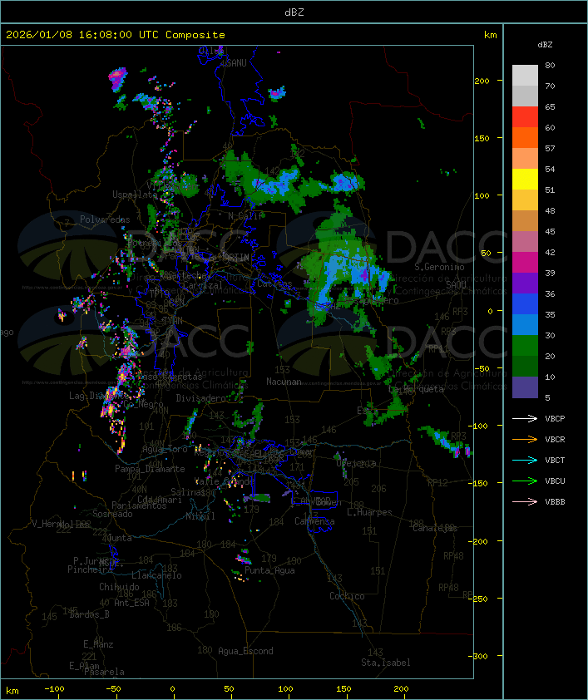Click the Punta_Agua location label
588x700 pixels.
click(x=270, y=570)
